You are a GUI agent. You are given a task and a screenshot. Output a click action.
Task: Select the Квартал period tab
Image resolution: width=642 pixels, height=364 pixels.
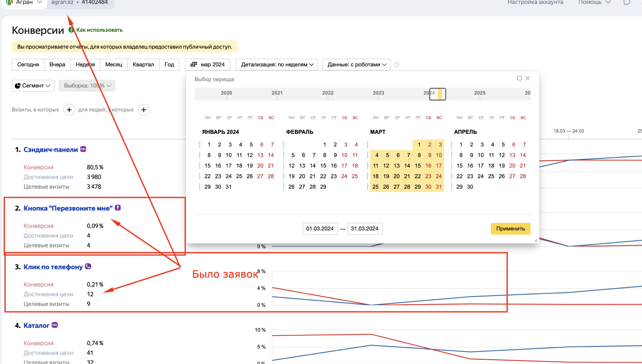pos(143,65)
